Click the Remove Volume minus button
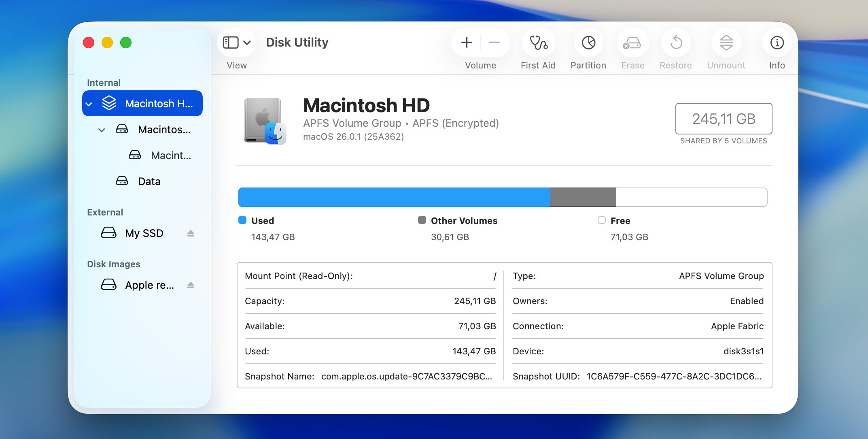 coord(494,43)
